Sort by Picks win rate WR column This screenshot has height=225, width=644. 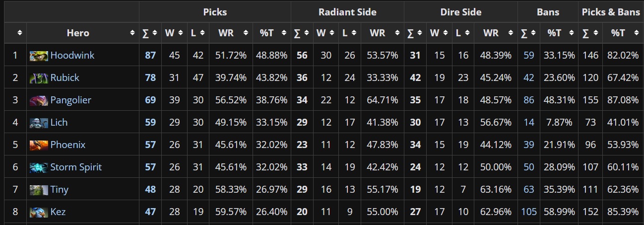tap(231, 33)
